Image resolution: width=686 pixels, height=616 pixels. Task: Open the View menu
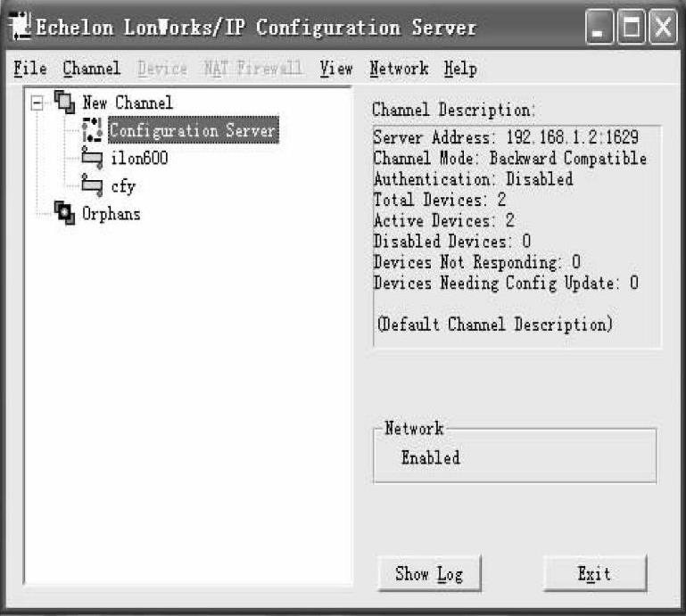336,69
